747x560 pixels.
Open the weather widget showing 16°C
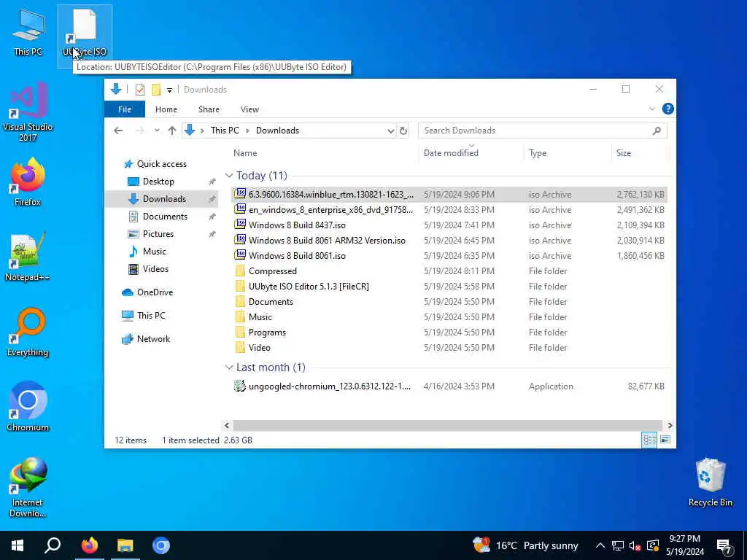pos(525,545)
